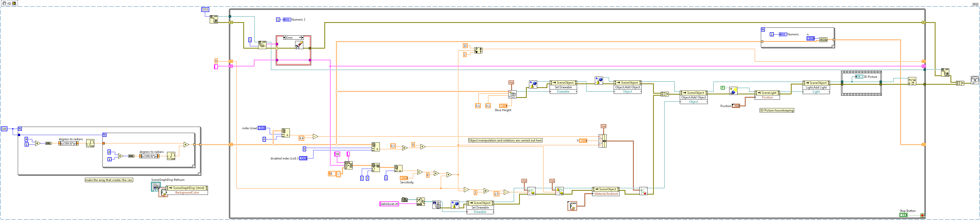
Task: Select the sine function in outer loop
Action: click(x=90, y=143)
